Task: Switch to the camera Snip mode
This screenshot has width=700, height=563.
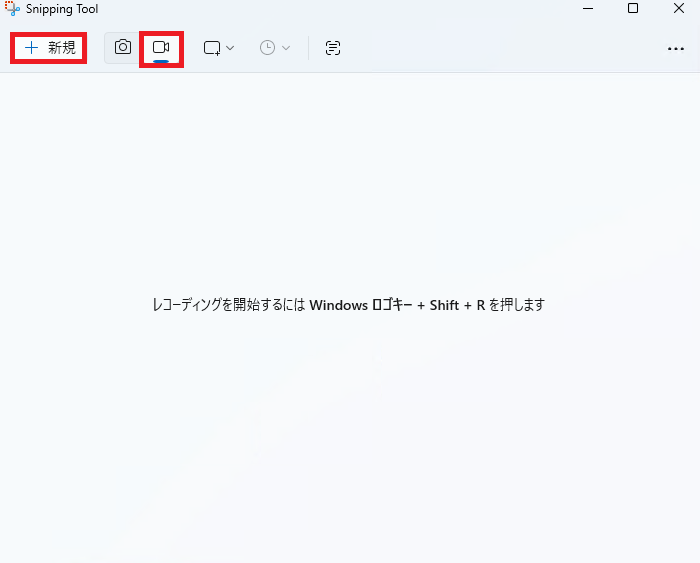Action: click(122, 47)
